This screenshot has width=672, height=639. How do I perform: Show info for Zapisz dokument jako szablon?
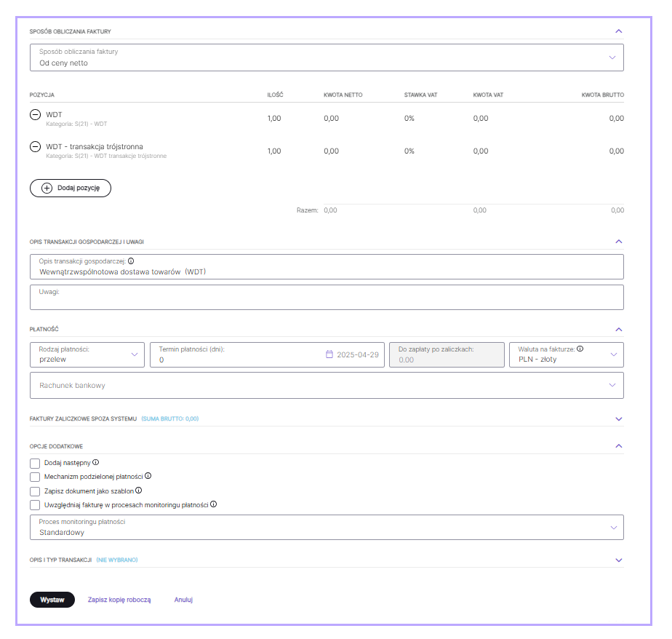(x=138, y=491)
